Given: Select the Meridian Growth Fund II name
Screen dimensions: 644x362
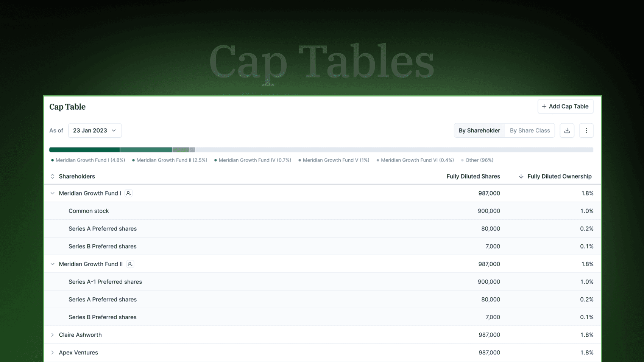Looking at the screenshot, I should click(x=90, y=264).
